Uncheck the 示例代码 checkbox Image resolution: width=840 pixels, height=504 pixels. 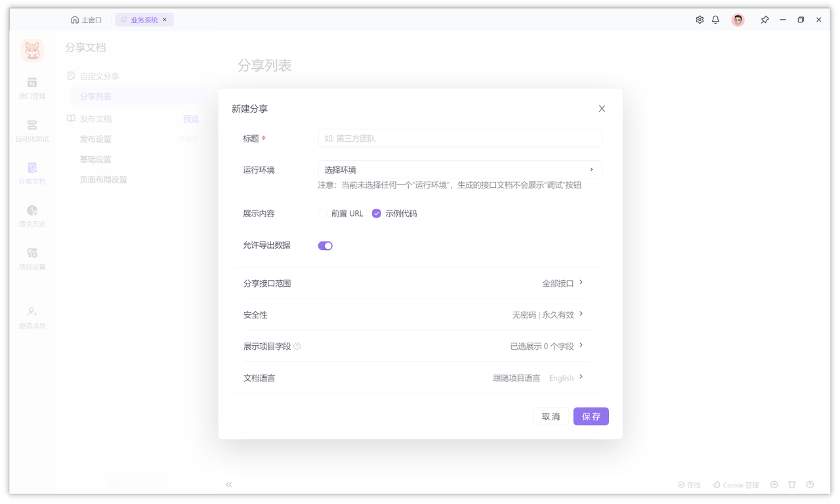pyautogui.click(x=376, y=213)
